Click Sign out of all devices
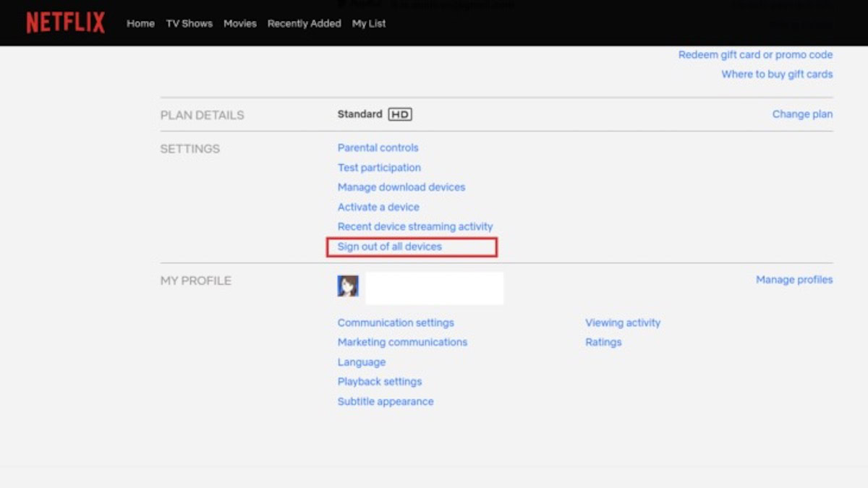Screen dimensions: 868x488 point(389,247)
